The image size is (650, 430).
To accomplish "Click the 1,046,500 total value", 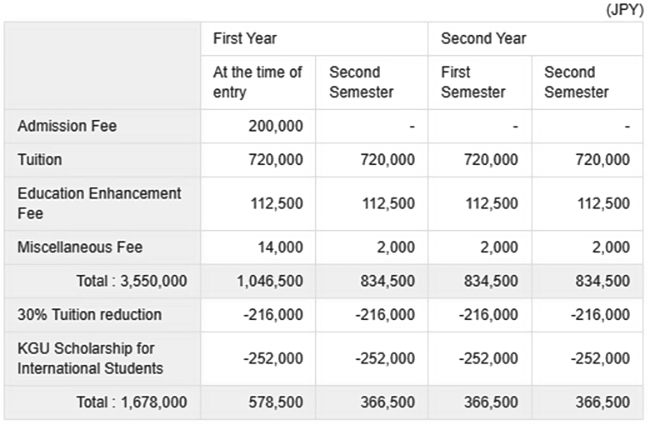I will (270, 281).
